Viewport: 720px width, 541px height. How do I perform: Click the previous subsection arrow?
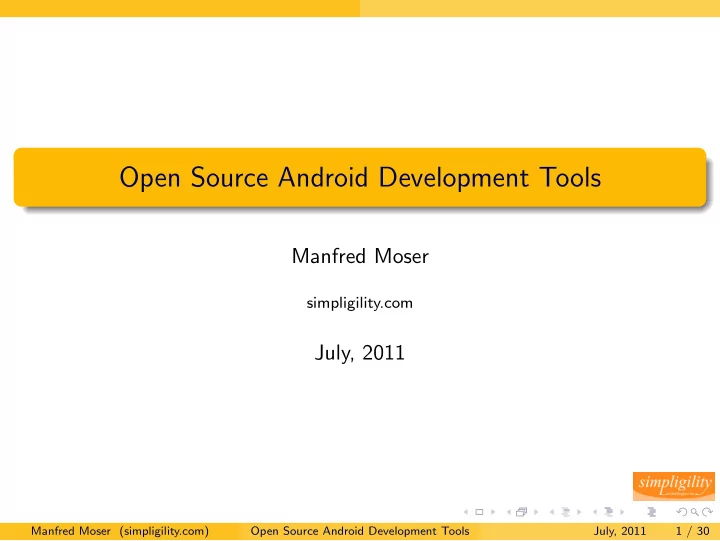click(552, 512)
